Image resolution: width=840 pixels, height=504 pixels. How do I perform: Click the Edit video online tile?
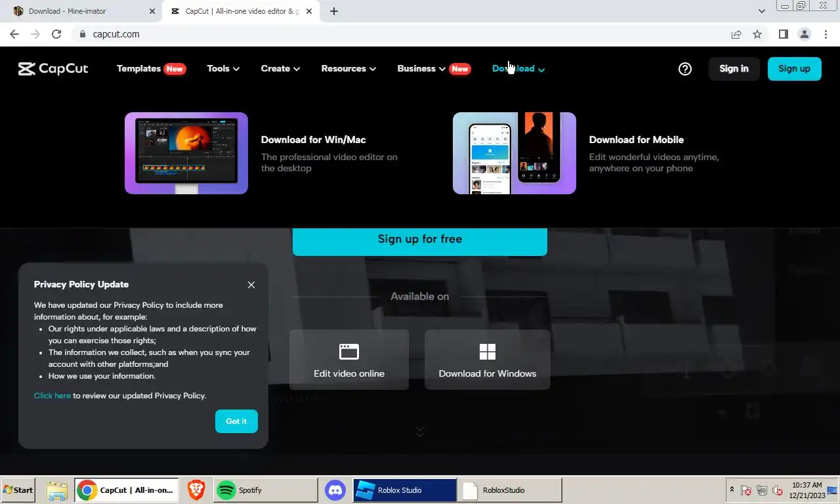pyautogui.click(x=349, y=360)
